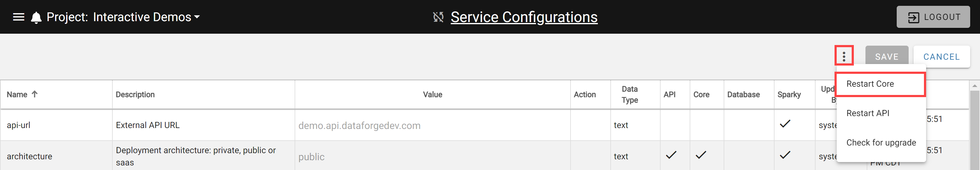Screen dimensions: 980x170
Task: Click the table scrollbar up arrow
Action: 974,86
